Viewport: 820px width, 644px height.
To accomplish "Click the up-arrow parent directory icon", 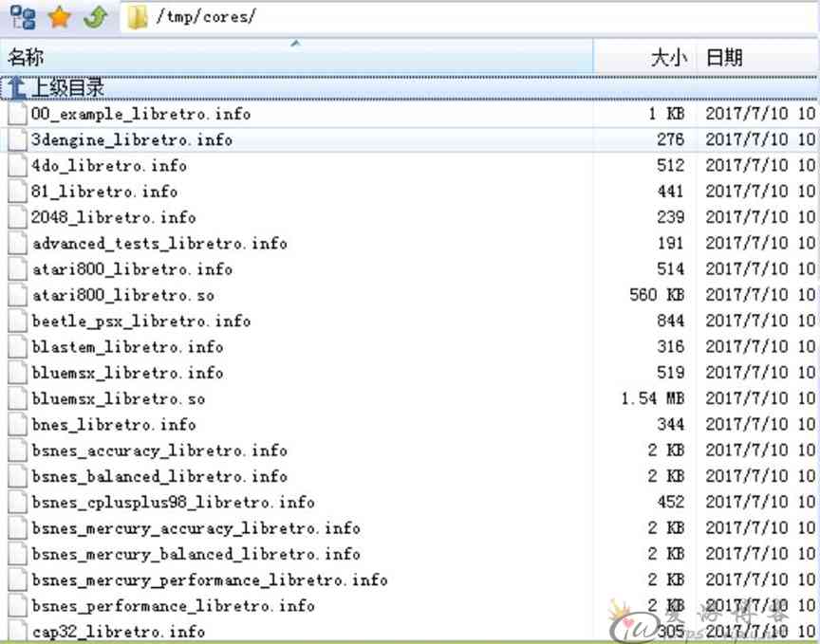I will click(x=17, y=88).
